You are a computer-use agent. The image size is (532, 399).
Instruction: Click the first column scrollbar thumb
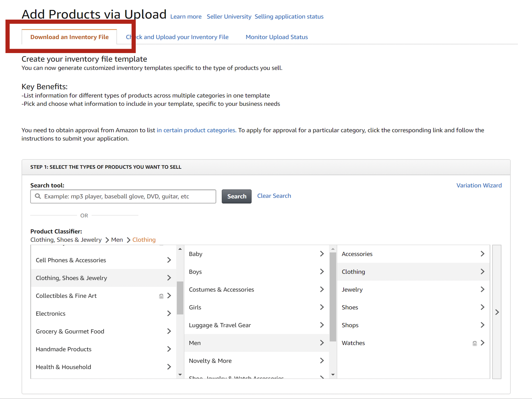[x=180, y=298]
